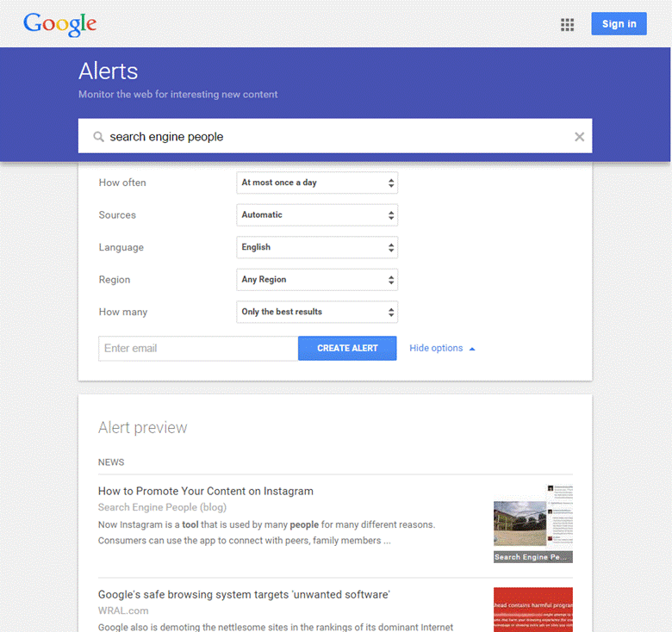Click the Hide options link
672x632 pixels.
(x=436, y=349)
